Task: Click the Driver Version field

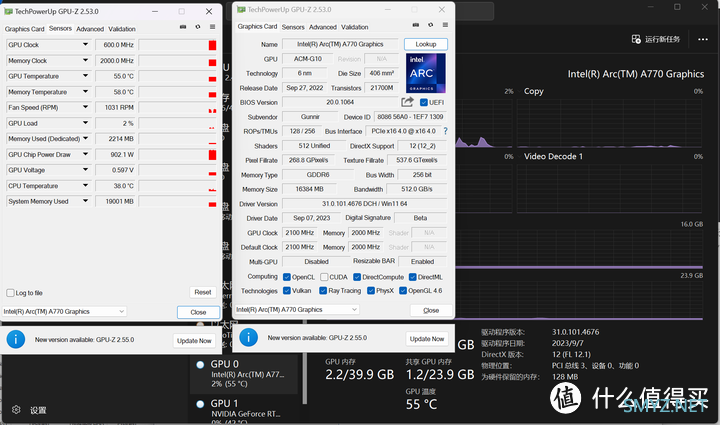Action: [365, 203]
